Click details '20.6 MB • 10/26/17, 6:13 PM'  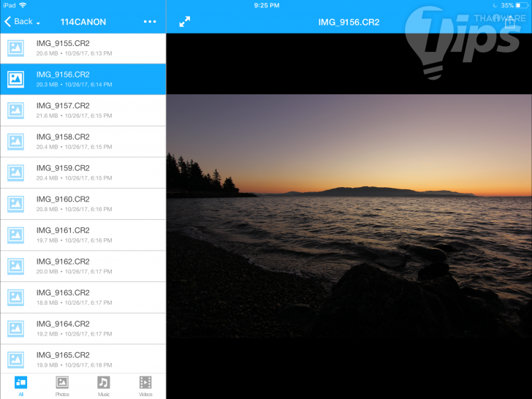[x=74, y=53]
